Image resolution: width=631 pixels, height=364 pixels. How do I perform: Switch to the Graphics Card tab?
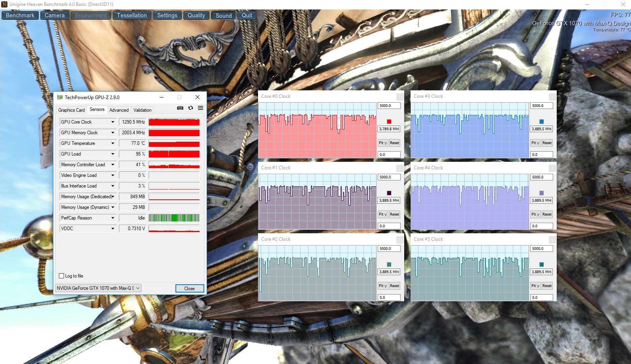coord(72,110)
